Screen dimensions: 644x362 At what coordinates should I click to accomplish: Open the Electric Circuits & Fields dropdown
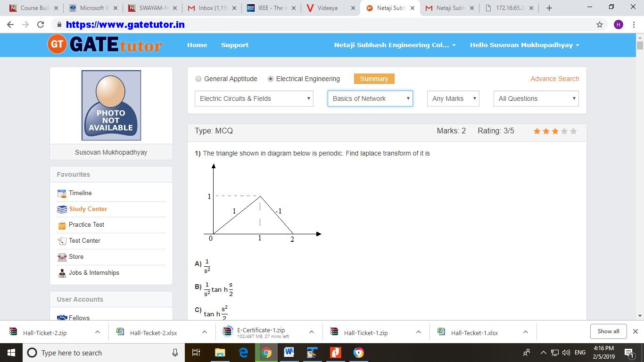254,99
